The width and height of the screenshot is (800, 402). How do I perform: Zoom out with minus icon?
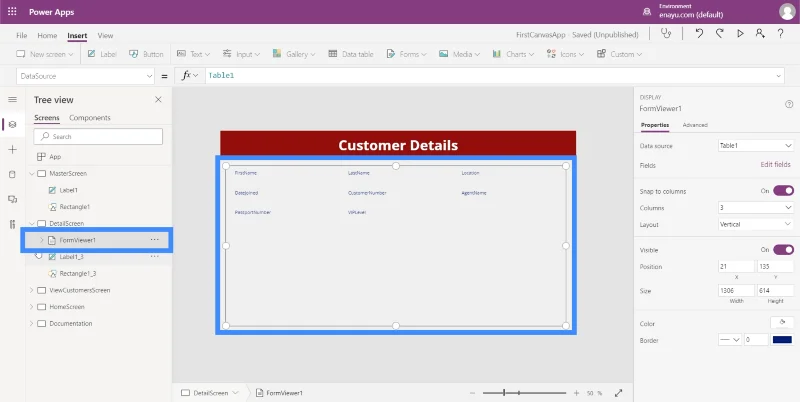click(472, 393)
